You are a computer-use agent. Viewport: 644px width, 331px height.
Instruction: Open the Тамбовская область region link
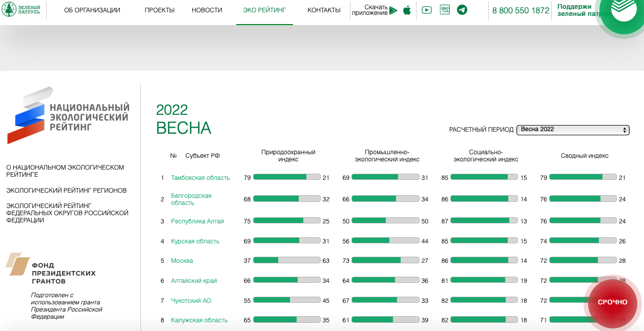(x=200, y=178)
